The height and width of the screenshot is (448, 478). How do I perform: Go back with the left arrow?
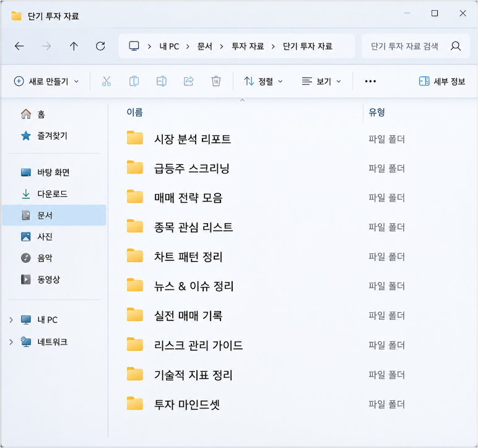click(x=19, y=46)
